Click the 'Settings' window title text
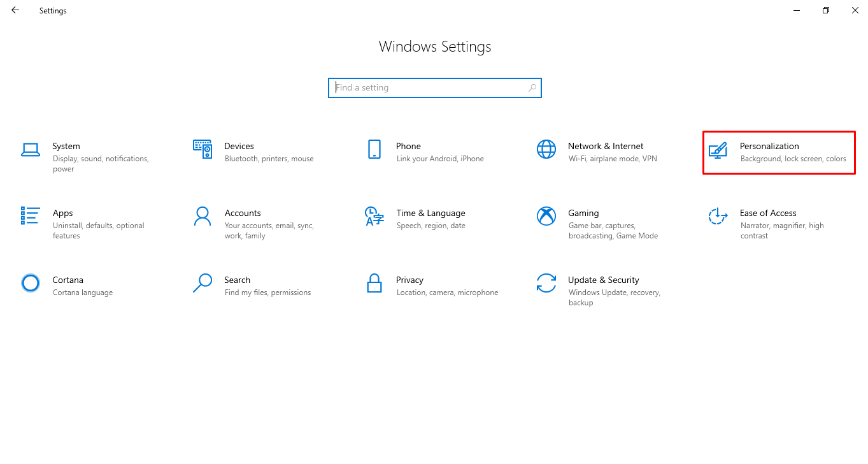Screen dimensions: 868x464 53,11
